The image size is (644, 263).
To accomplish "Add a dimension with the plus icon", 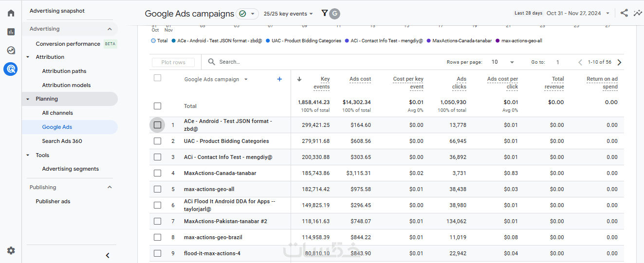I will (279, 79).
